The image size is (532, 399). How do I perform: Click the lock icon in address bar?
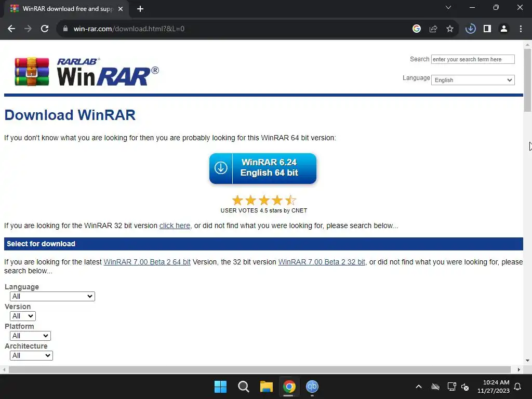(65, 29)
